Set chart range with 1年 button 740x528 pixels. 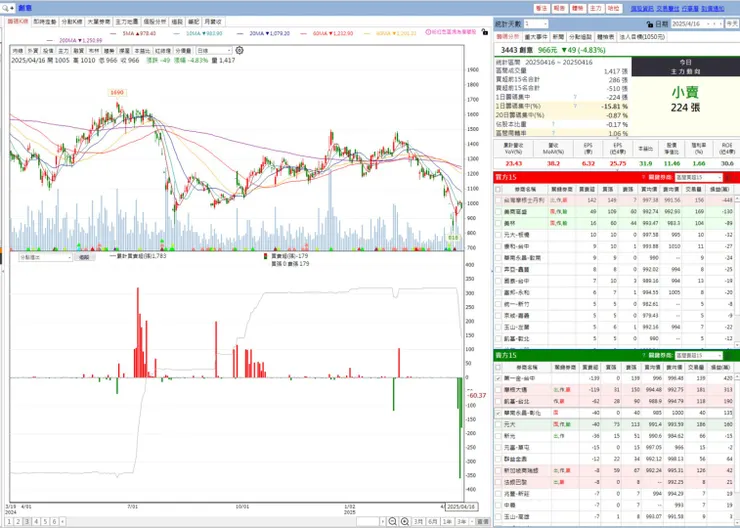(446, 521)
